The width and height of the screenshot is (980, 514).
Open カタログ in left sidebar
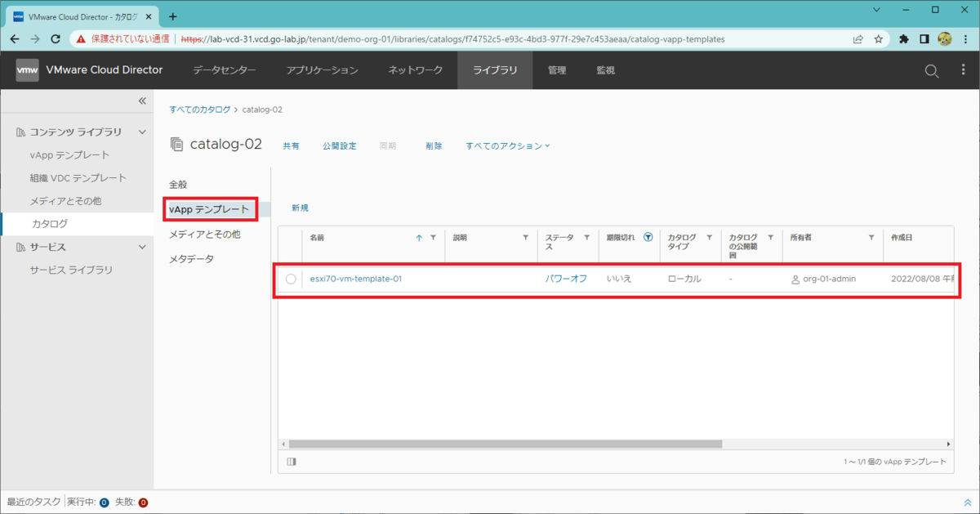click(50, 223)
